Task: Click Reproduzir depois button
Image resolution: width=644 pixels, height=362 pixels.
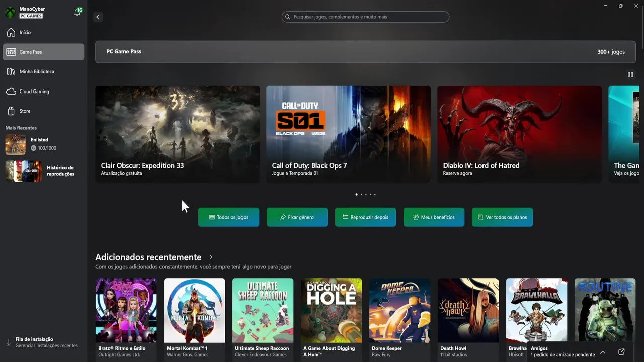Action: (x=365, y=217)
